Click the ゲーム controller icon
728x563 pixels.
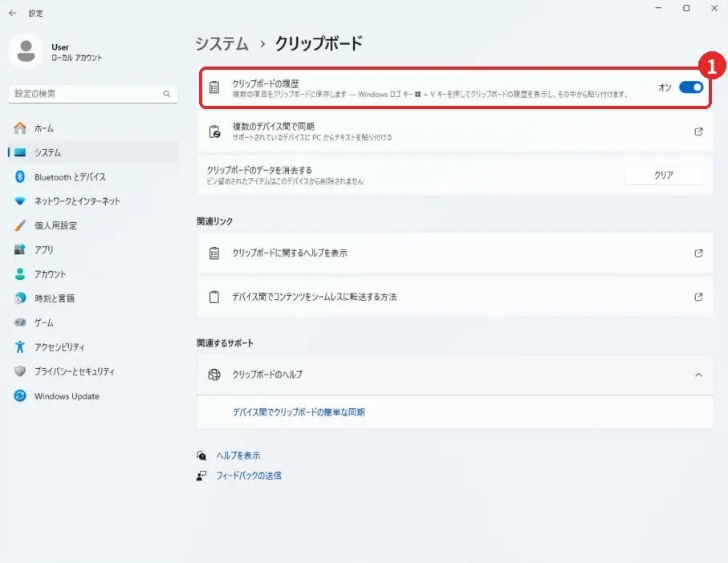point(20,322)
